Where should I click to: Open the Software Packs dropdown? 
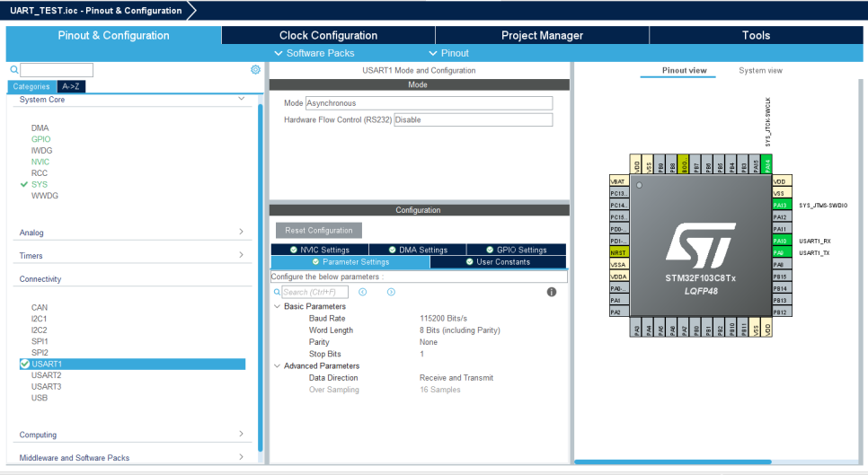point(314,53)
